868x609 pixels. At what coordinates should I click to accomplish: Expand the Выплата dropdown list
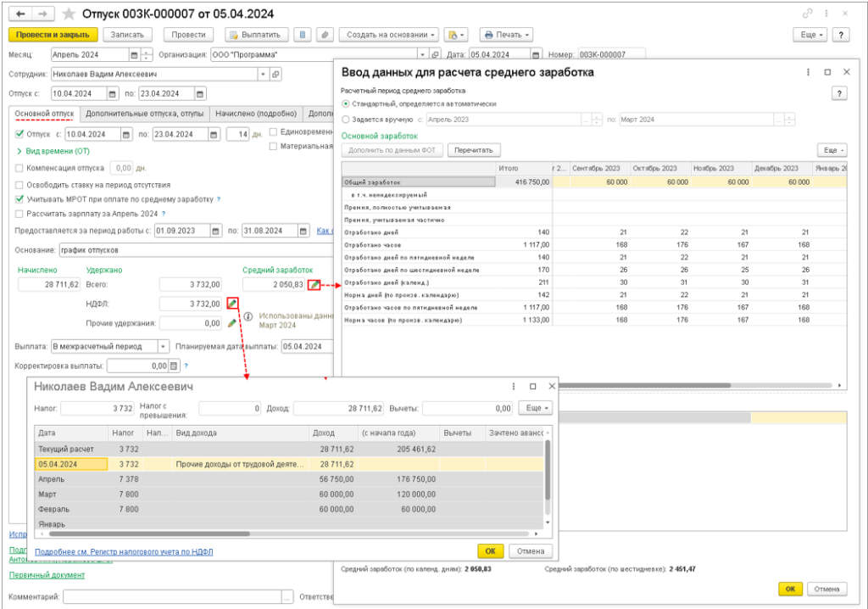click(163, 346)
